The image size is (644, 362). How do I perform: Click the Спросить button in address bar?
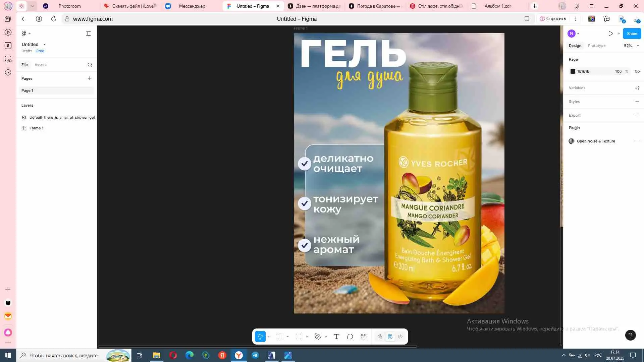point(553,19)
